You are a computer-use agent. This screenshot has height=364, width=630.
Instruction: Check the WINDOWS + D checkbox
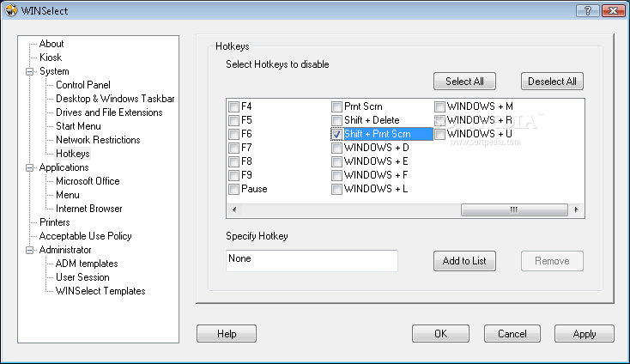coord(336,148)
